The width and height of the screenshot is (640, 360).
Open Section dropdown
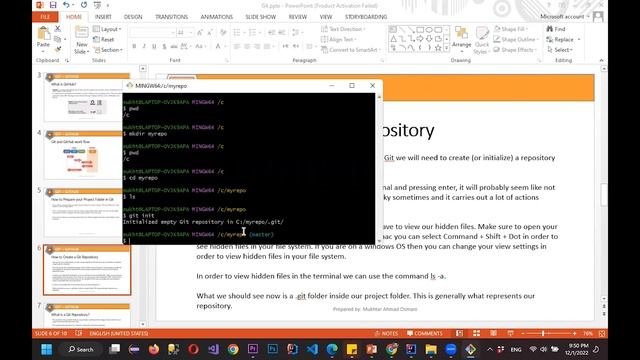pos(108,50)
